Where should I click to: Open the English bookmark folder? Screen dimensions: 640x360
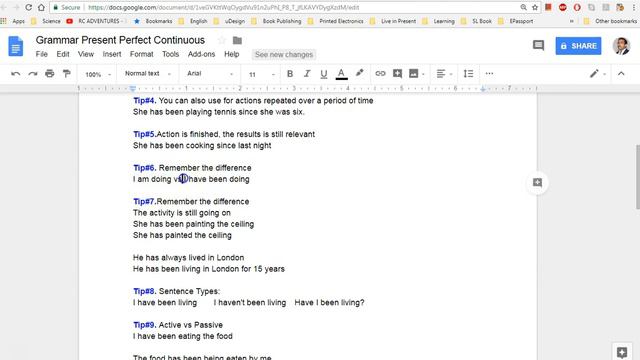point(193,21)
